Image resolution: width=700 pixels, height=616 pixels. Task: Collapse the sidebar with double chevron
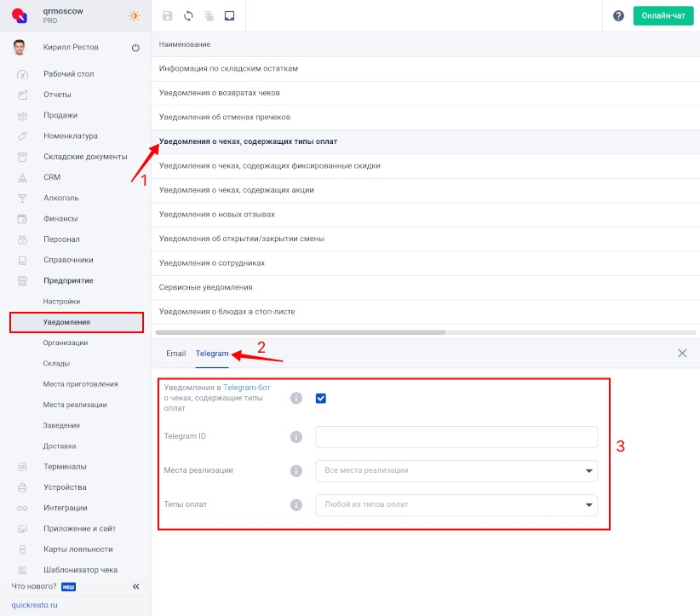tap(135, 586)
